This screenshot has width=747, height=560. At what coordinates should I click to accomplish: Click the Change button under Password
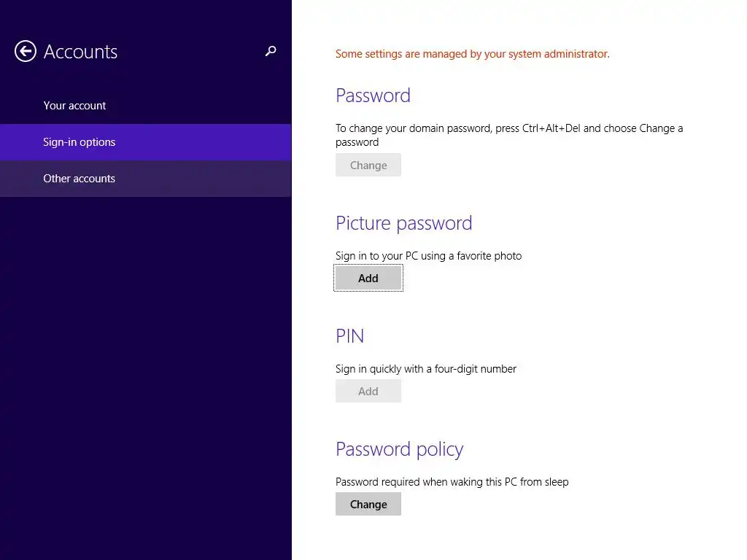368,166
